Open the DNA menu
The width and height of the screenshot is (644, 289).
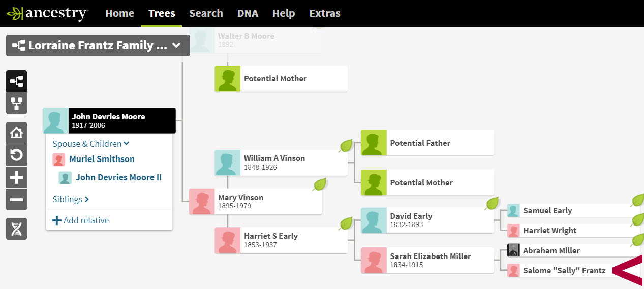tap(248, 14)
